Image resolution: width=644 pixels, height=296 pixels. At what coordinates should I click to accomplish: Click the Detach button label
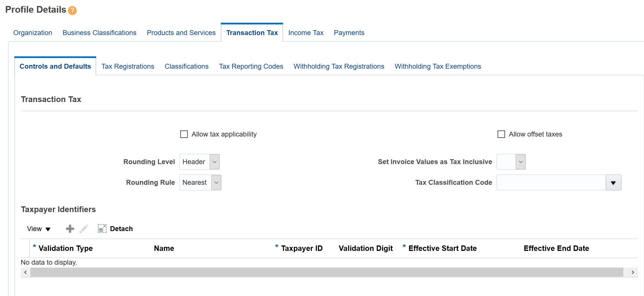click(121, 229)
